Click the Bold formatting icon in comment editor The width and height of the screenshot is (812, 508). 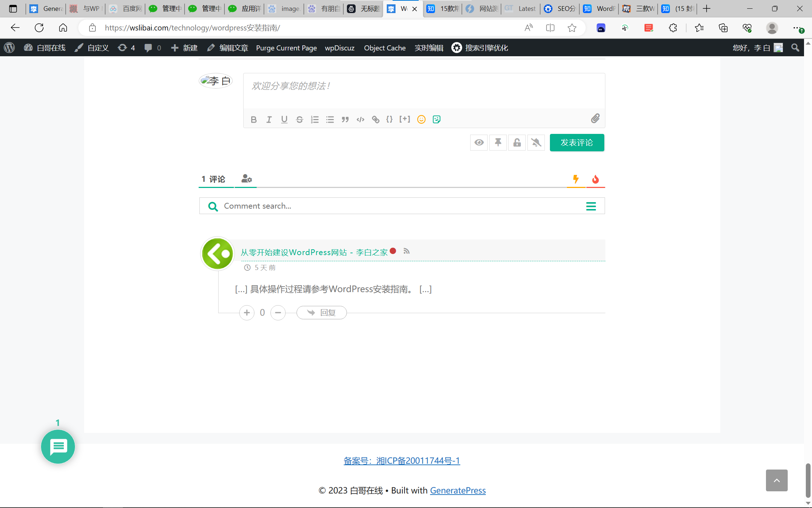point(254,119)
